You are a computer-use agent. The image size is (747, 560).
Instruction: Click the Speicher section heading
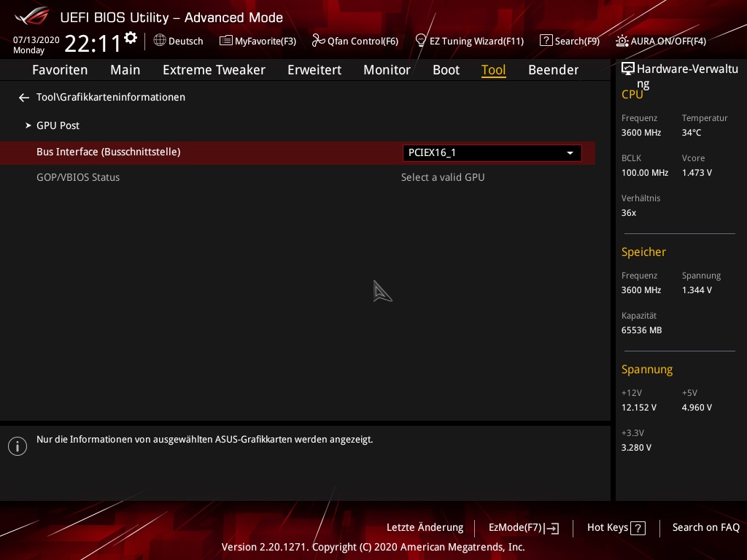coord(643,252)
